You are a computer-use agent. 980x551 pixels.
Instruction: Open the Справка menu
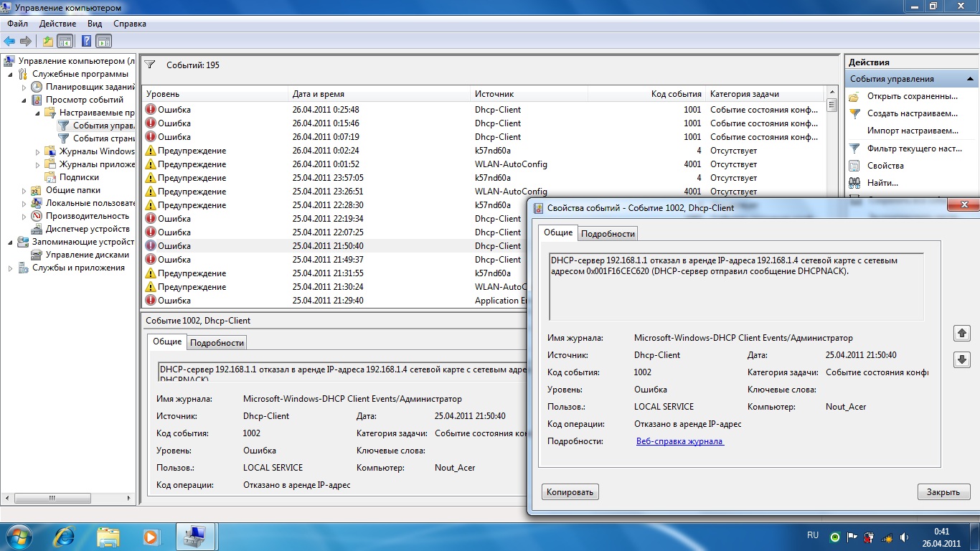130,24
